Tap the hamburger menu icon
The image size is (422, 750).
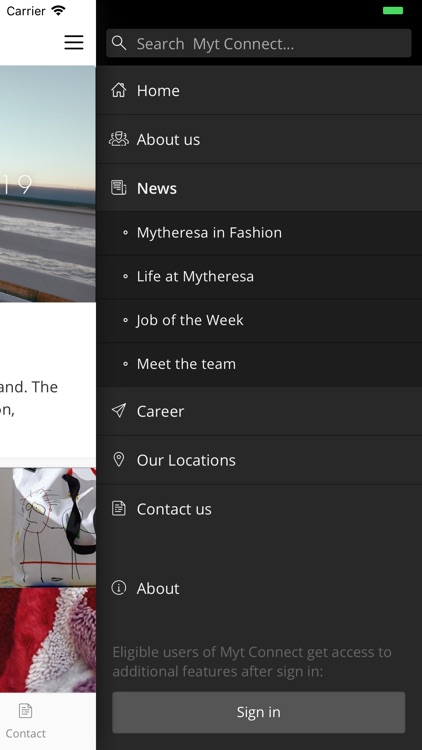click(x=74, y=42)
